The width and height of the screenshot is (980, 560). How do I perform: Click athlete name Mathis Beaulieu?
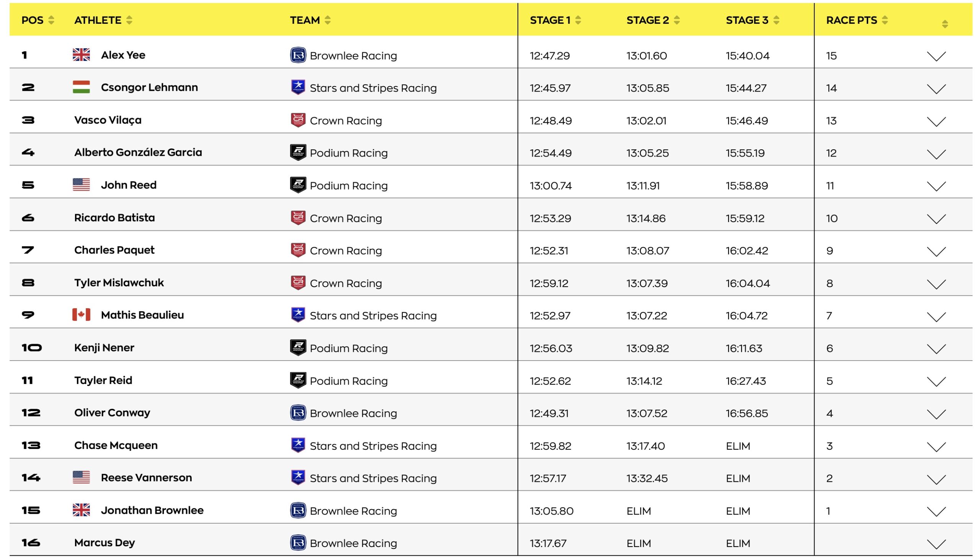142,315
